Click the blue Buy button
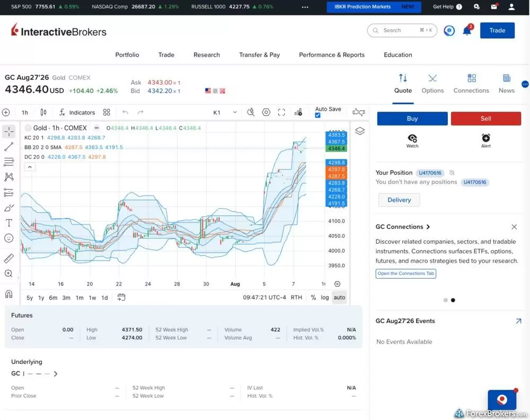This screenshot has width=530, height=420. click(412, 119)
